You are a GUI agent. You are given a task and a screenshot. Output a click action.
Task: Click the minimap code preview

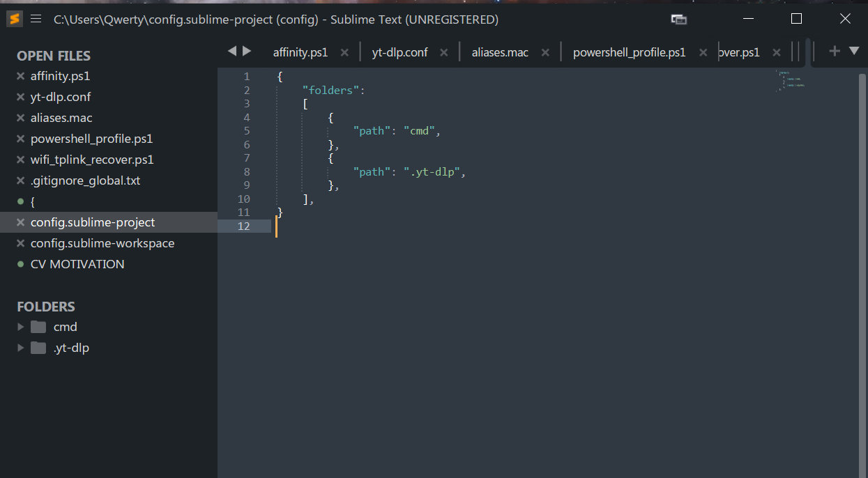(791, 81)
